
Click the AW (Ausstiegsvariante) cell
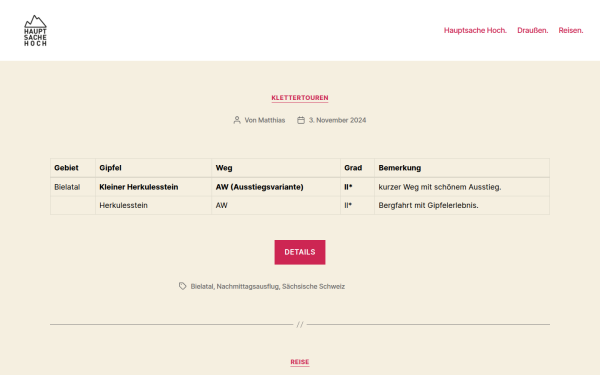[x=276, y=187]
